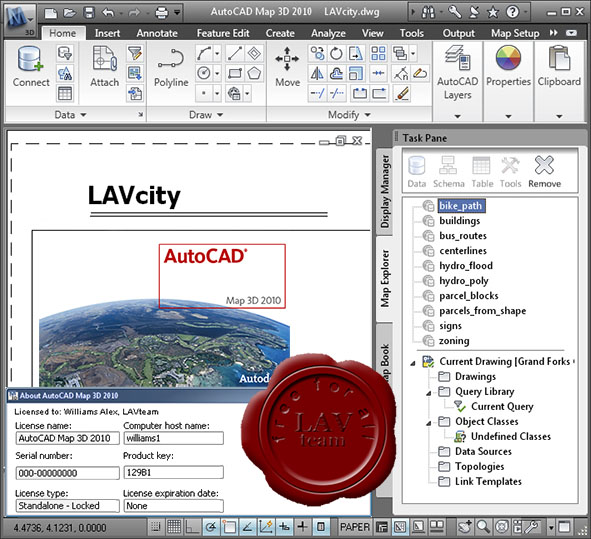Click the Help question mark icon
Screen dimensions: 591x539
pos(513,12)
